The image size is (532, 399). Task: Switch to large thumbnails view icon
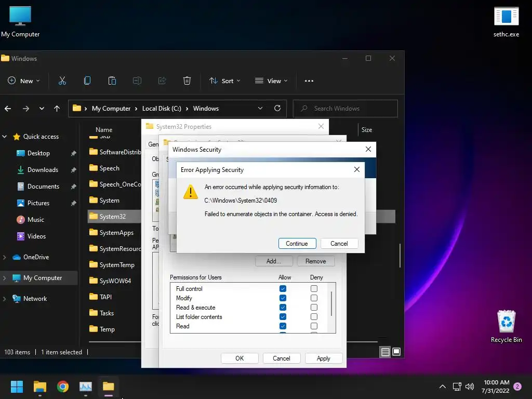point(396,352)
